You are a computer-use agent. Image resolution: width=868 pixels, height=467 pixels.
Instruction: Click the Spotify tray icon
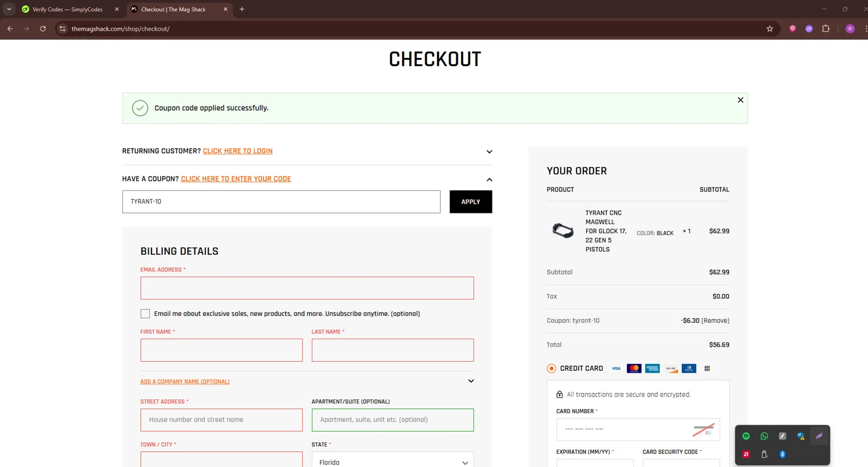coord(746,436)
